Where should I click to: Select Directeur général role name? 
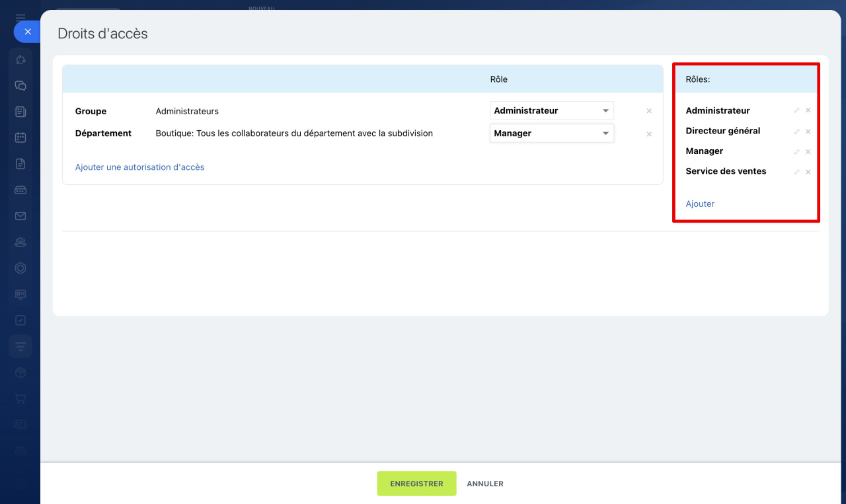[x=722, y=131]
